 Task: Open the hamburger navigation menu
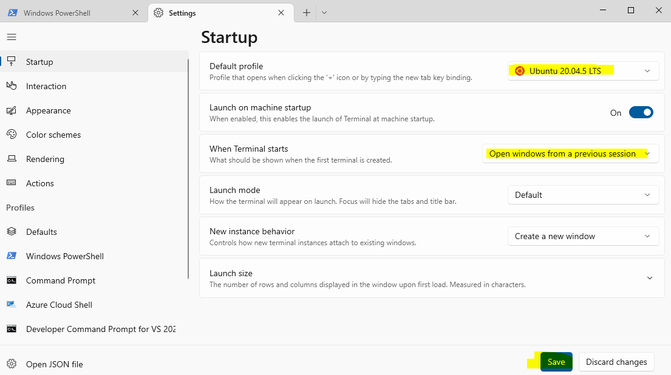pyautogui.click(x=12, y=37)
